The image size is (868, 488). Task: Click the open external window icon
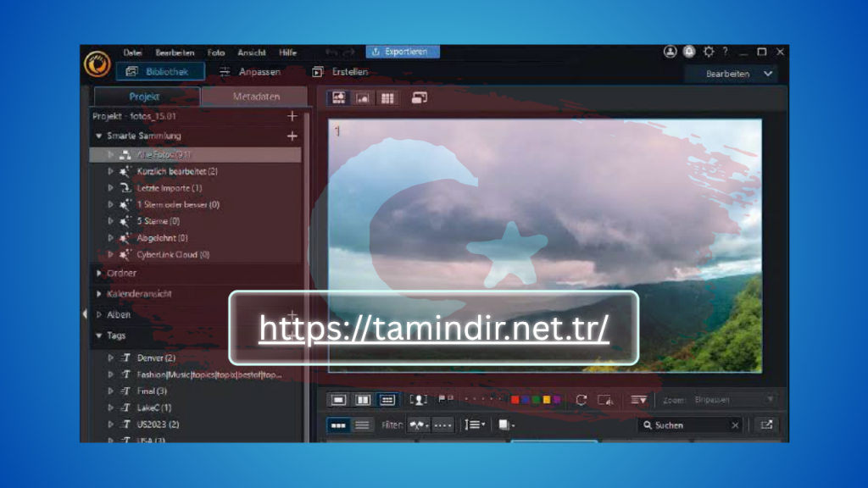[766, 425]
